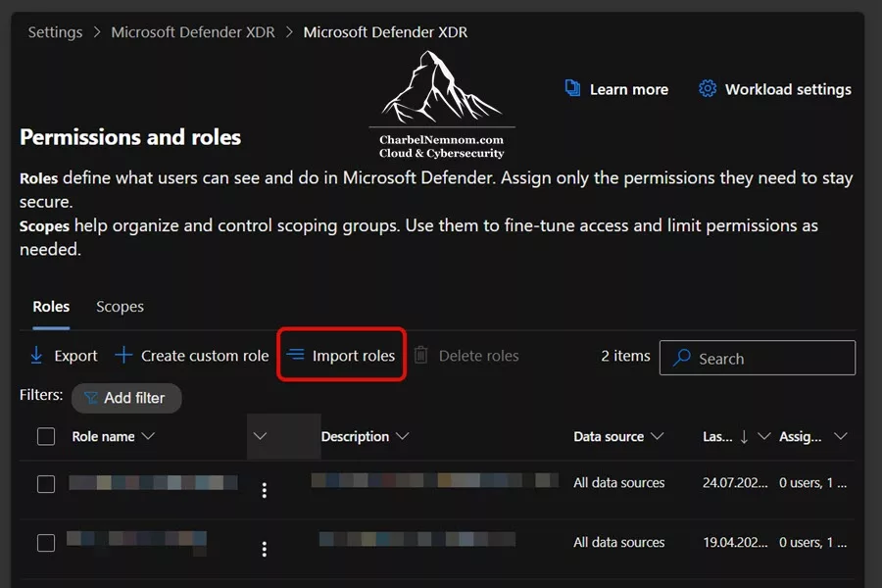
Task: Click Add filter button
Action: click(126, 398)
